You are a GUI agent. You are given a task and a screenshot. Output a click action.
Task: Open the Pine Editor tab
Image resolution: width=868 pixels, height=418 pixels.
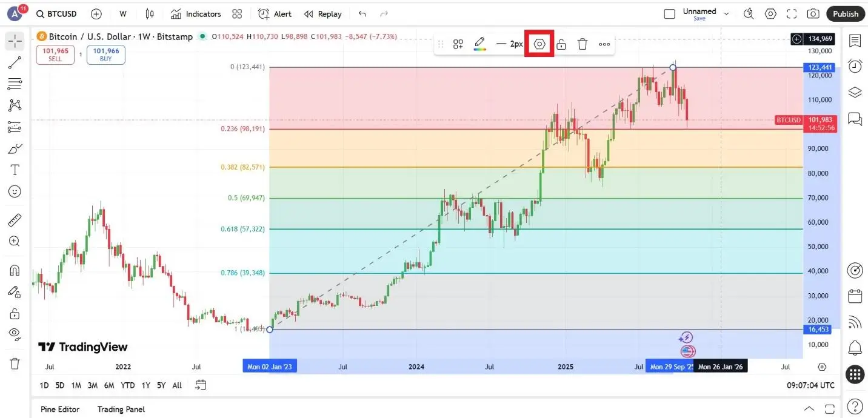[60, 409]
